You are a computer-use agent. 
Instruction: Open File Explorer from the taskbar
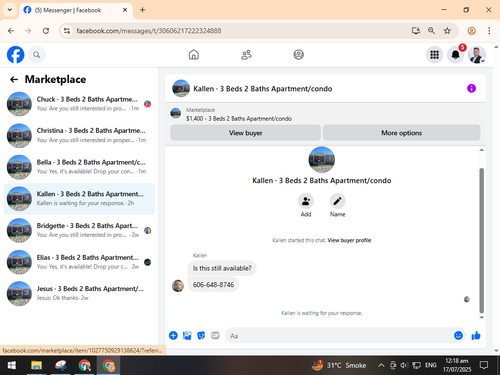pos(36,365)
